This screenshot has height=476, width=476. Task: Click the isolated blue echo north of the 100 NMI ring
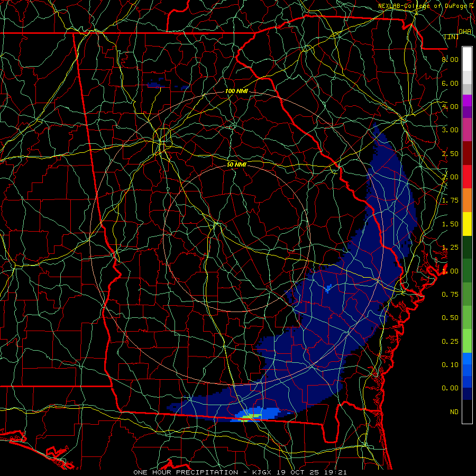coord(155,84)
